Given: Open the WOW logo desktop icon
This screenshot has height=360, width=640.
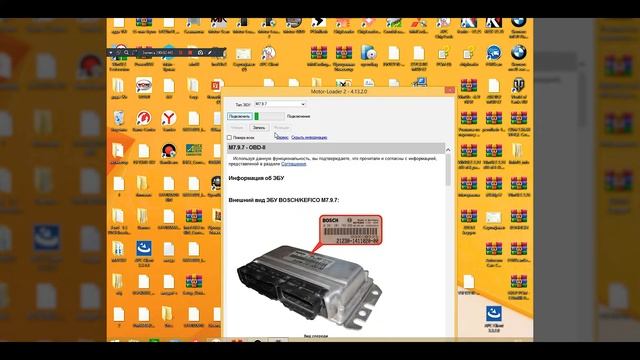Looking at the screenshot, I should (x=144, y=88).
